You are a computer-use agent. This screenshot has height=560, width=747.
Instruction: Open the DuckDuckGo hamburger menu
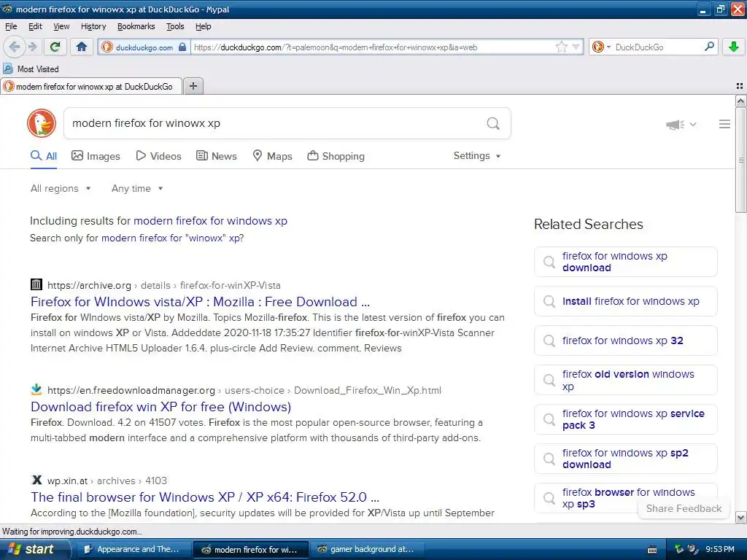724,124
